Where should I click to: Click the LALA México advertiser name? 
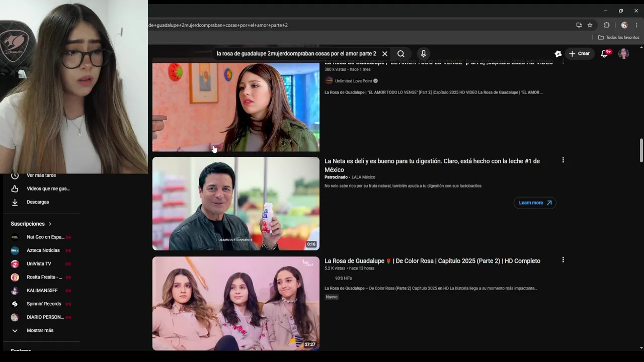coord(363,177)
